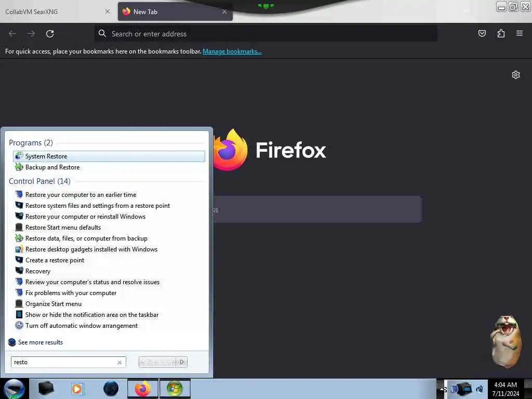
Task: Select 'Restore system files and settings from a restore point'
Action: click(109, 206)
